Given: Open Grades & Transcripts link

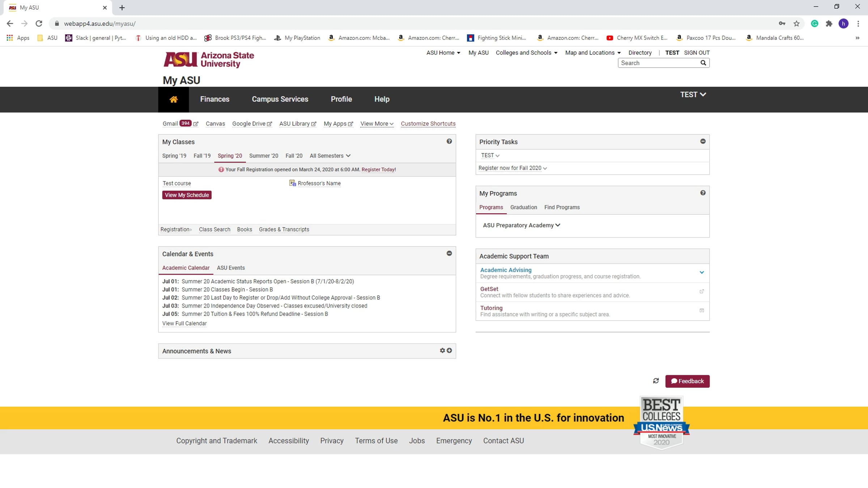Looking at the screenshot, I should (284, 230).
